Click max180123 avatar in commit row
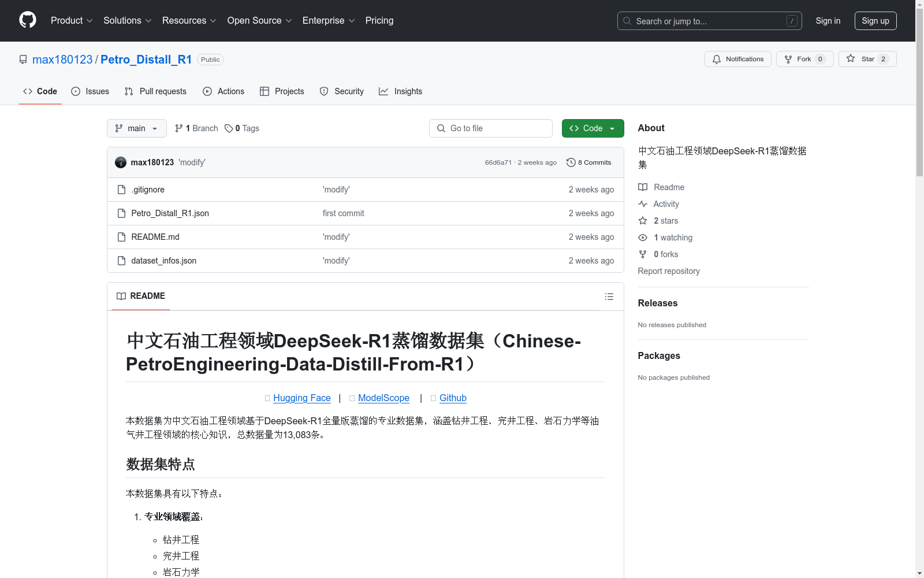The height and width of the screenshot is (578, 924). coord(121,162)
